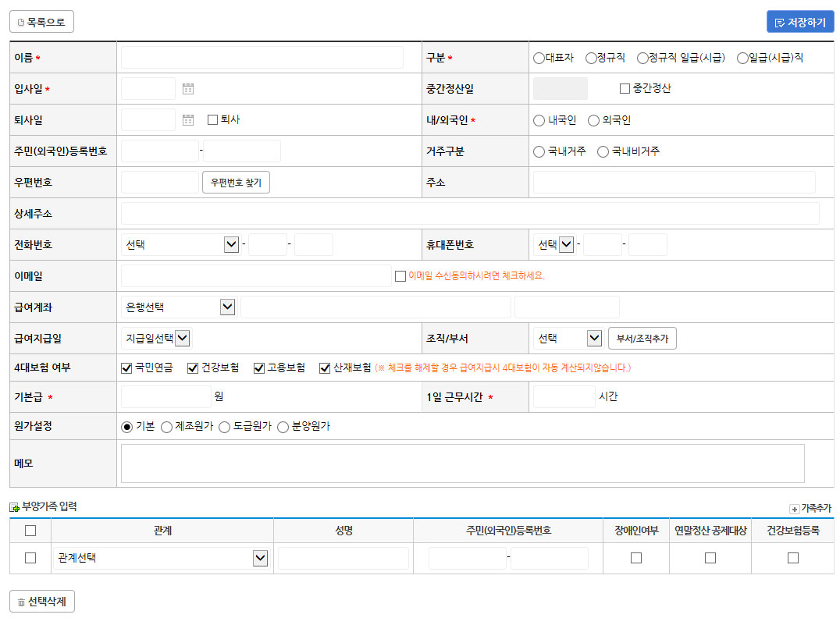The height and width of the screenshot is (618, 840).
Task: Check select-all checkbox in dependents header
Action: click(x=30, y=531)
